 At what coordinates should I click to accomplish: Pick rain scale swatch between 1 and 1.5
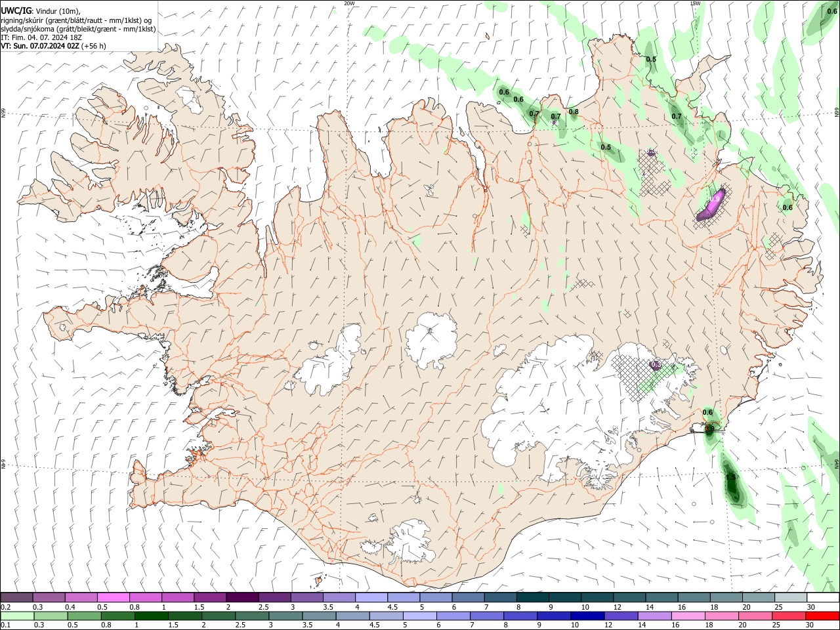151,616
